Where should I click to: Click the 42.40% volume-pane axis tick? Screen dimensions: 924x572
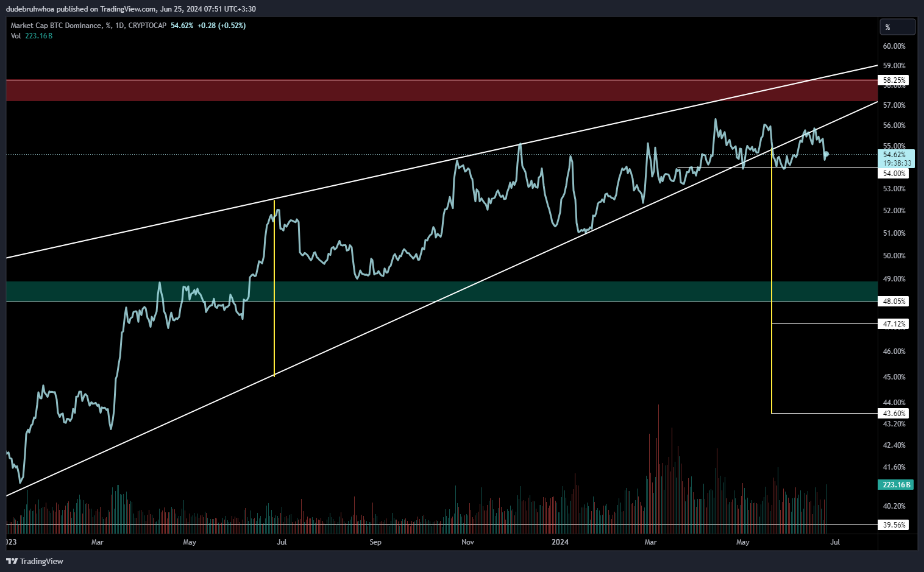894,445
